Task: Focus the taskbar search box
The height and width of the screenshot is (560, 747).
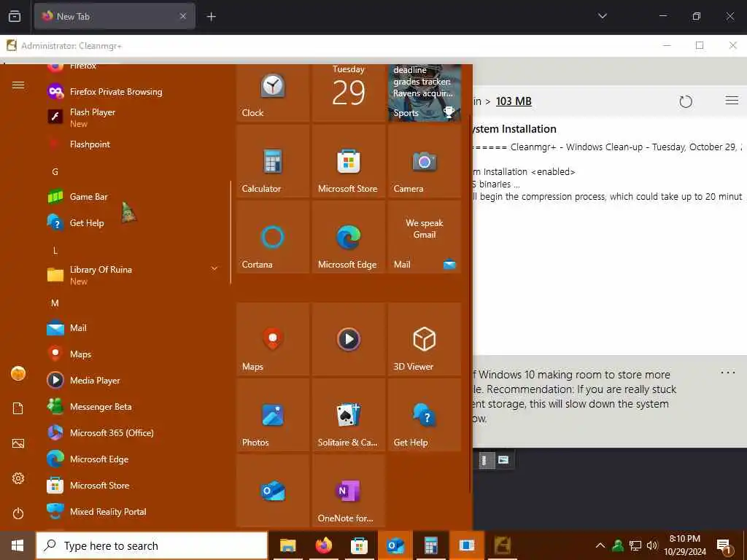Action: pos(152,545)
